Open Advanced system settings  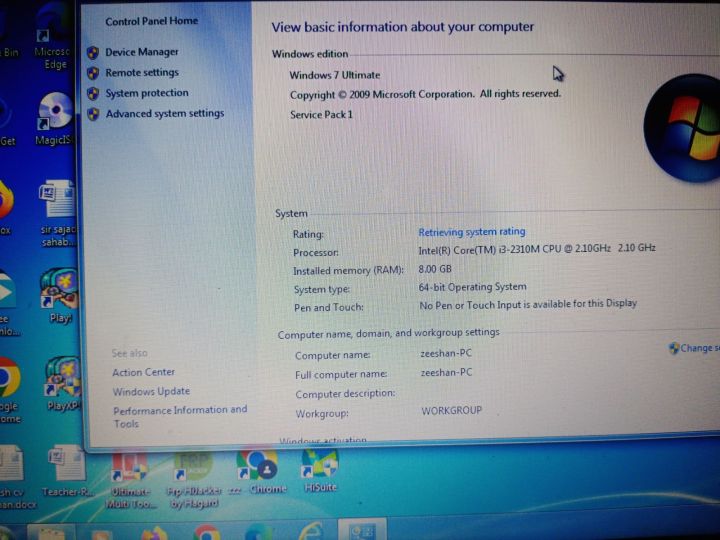click(165, 113)
